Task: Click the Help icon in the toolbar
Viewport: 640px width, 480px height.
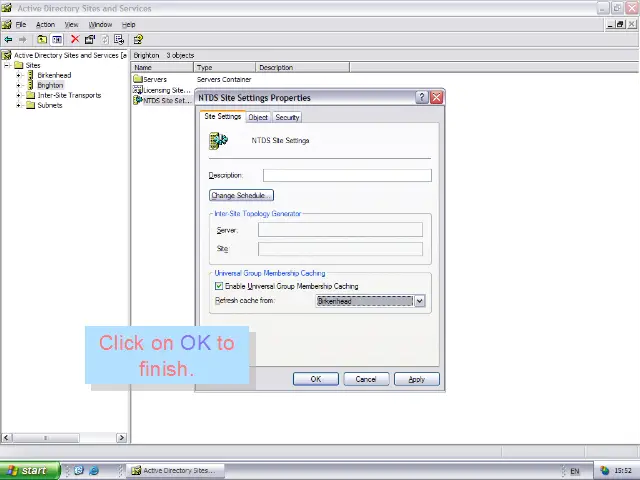Action: pyautogui.click(x=138, y=40)
